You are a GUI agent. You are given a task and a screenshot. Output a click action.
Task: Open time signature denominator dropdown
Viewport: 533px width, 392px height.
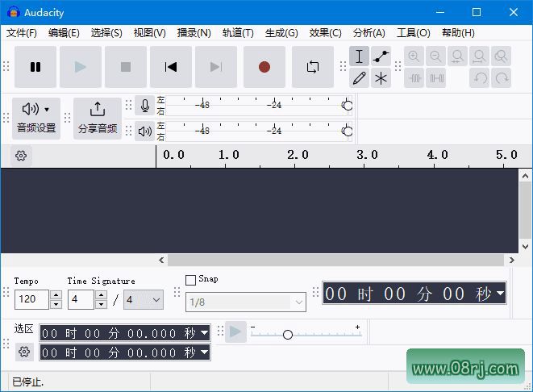tap(144, 299)
